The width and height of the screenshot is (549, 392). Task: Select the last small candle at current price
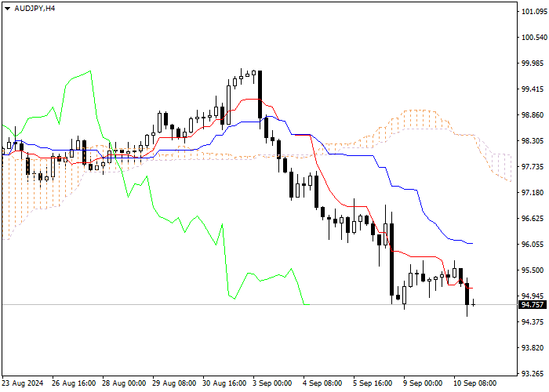474,303
